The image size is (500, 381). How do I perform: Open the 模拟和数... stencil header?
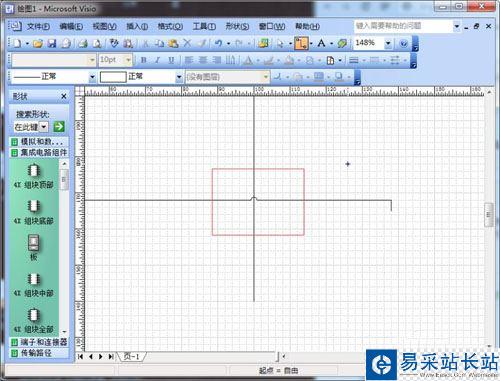[39, 142]
